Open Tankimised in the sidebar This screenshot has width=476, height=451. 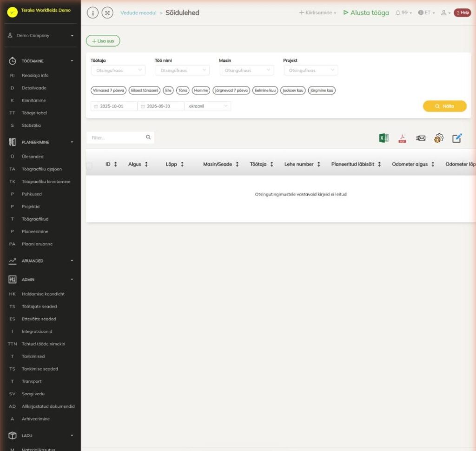pos(33,356)
